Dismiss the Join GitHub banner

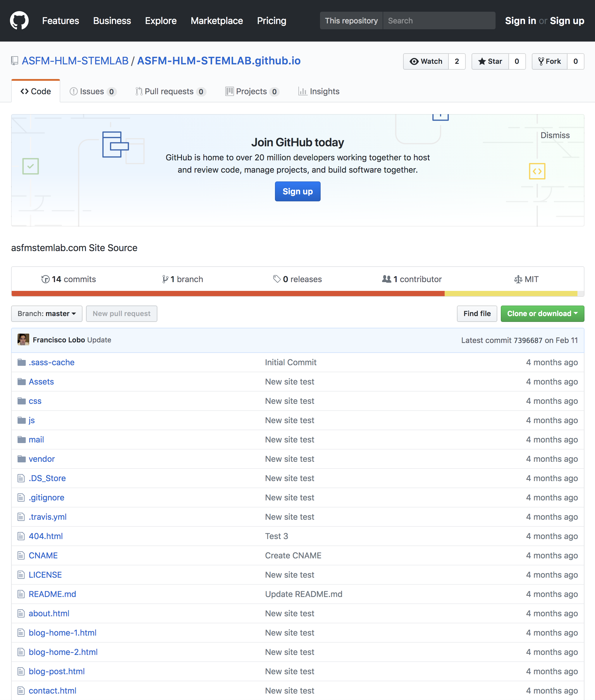coord(555,135)
